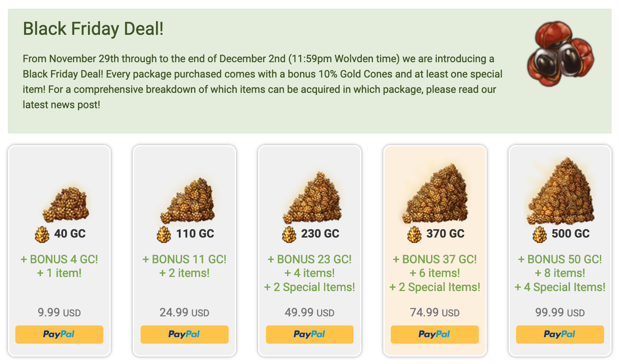Click the gold cone icon beside 230 GC
Image resolution: width=619 pixels, height=364 pixels.
pos(289,234)
